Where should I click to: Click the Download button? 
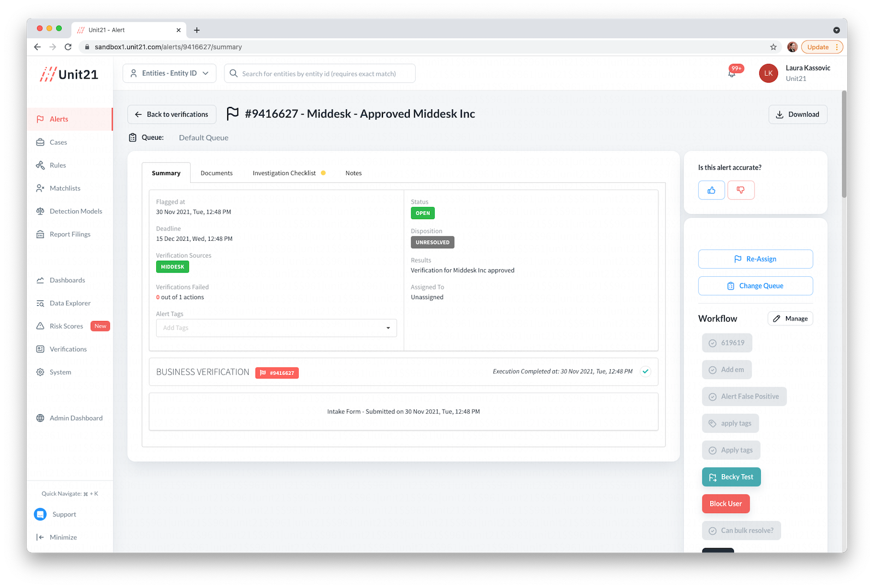pyautogui.click(x=798, y=114)
